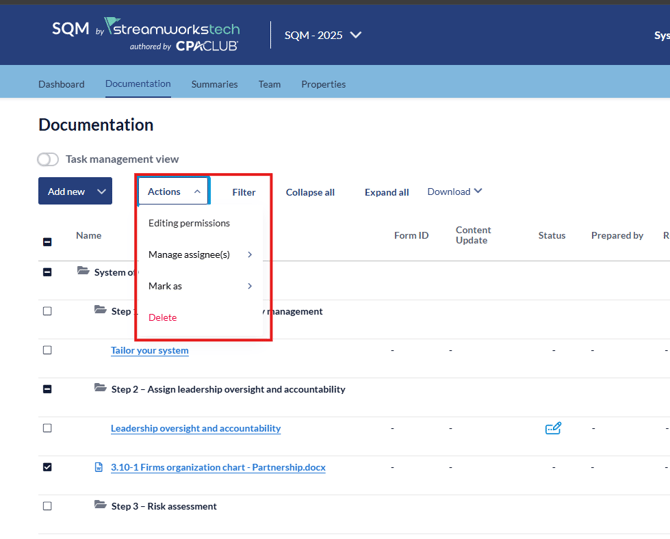Viewport: 670px width, 539px height.
Task: Click the Step 3 Risk assessment folder icon
Action: coord(100,505)
